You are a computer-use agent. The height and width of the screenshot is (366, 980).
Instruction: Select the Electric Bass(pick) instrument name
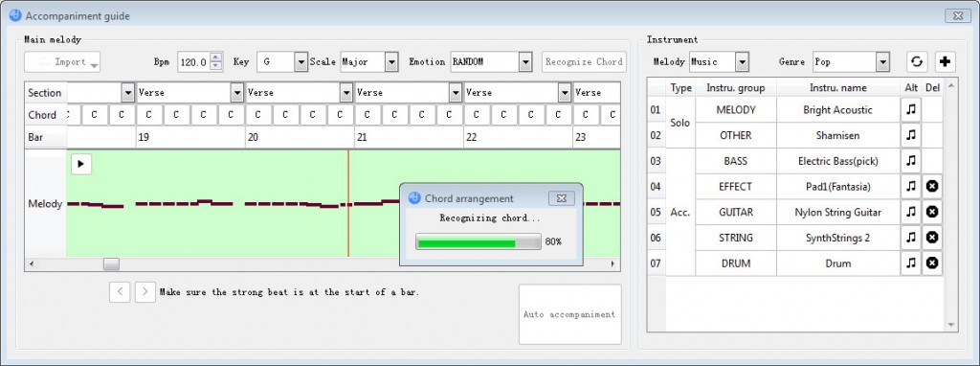pos(838,161)
